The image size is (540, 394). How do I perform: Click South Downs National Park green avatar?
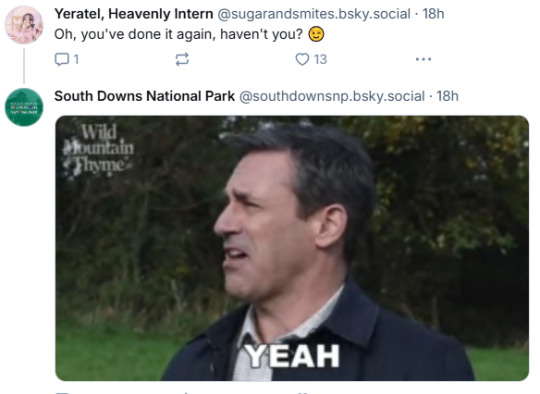pos(24,107)
